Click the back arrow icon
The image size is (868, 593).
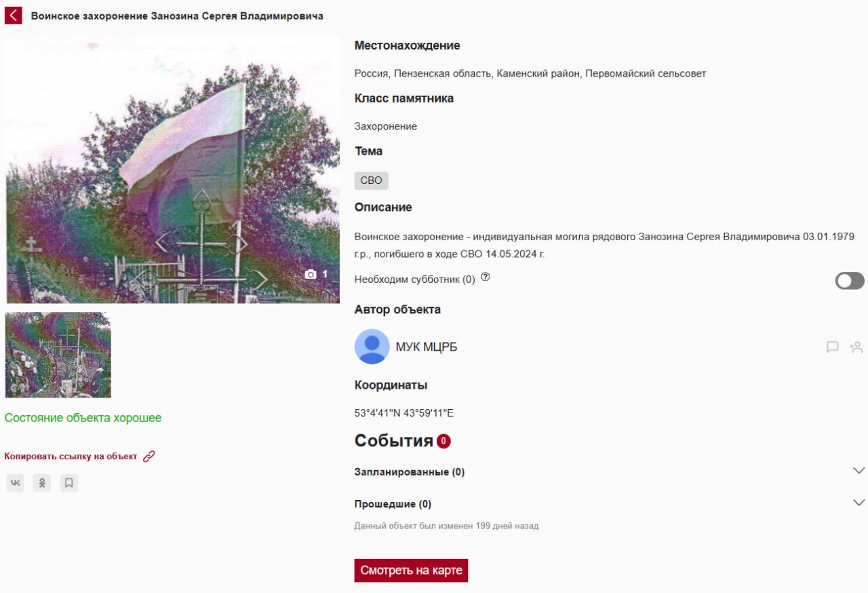tap(14, 15)
